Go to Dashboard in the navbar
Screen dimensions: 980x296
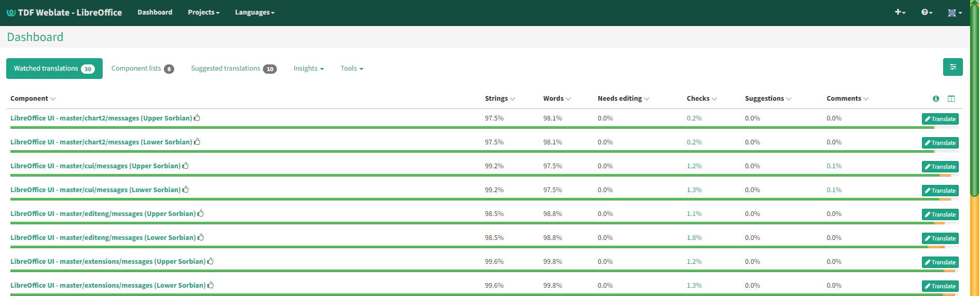(155, 12)
